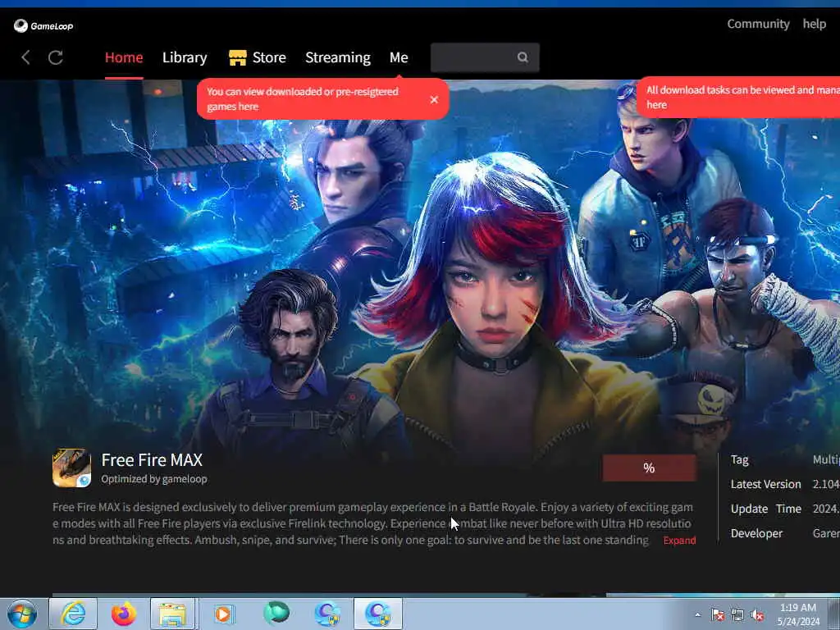Launch Internet Explorer from taskbar
The width and height of the screenshot is (840, 630).
pos(73,614)
